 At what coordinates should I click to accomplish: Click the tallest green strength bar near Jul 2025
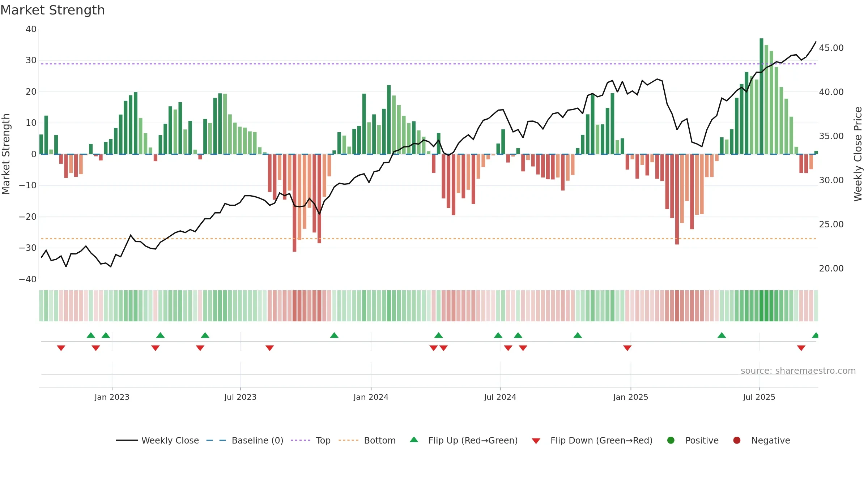pos(761,96)
